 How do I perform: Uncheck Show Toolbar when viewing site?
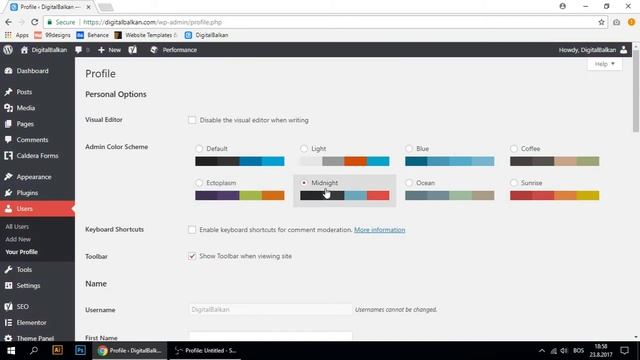[192, 256]
